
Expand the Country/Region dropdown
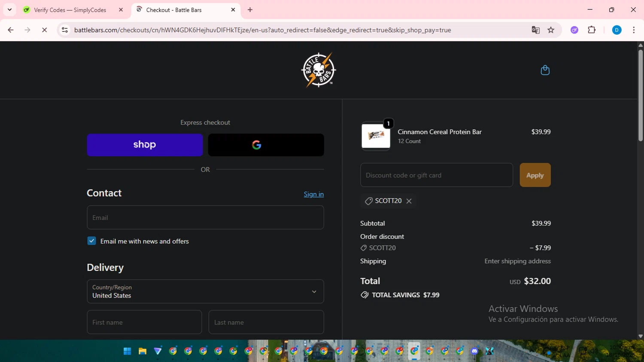(x=205, y=292)
